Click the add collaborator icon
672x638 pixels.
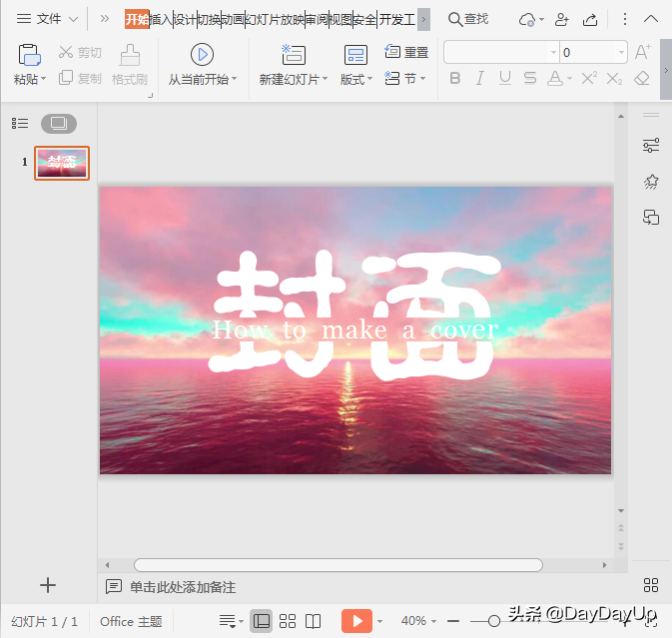[x=561, y=19]
